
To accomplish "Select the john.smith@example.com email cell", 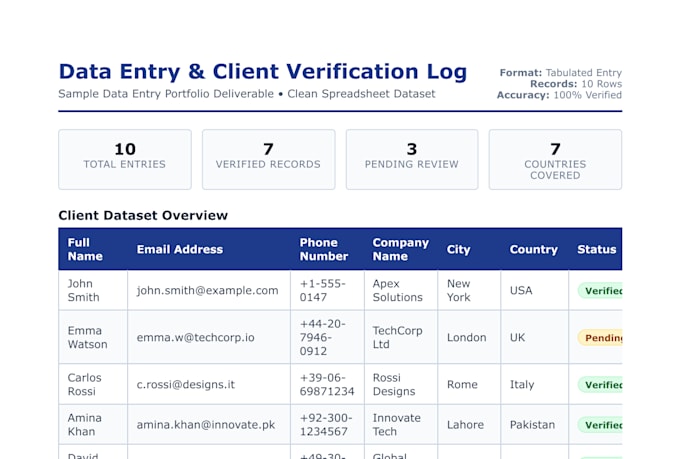I will coord(209,290).
